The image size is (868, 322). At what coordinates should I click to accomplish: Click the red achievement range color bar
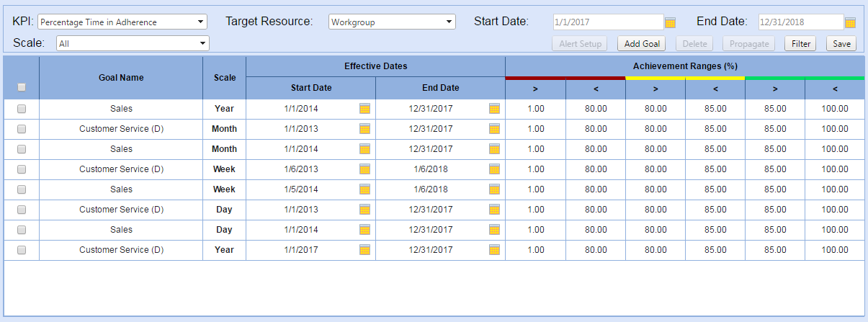565,78
